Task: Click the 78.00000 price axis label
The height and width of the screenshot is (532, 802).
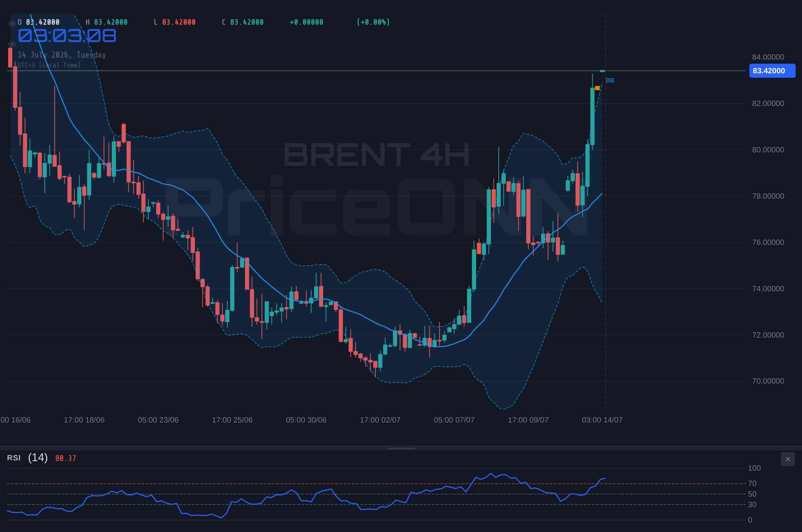Action: pyautogui.click(x=768, y=196)
